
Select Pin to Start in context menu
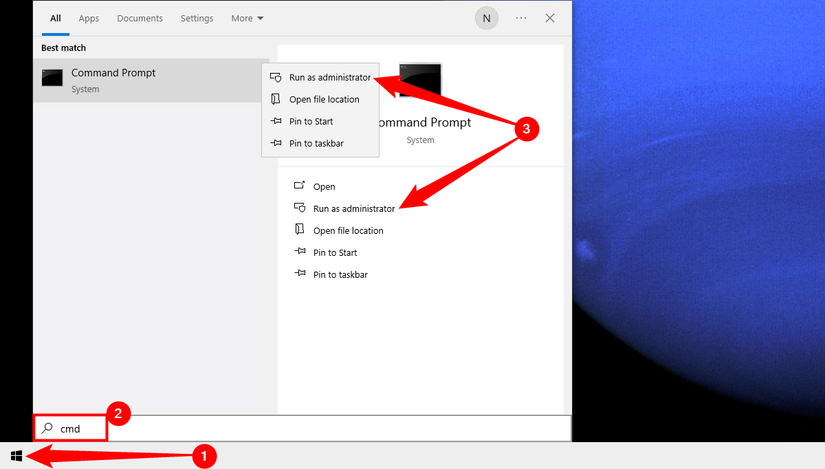point(309,121)
